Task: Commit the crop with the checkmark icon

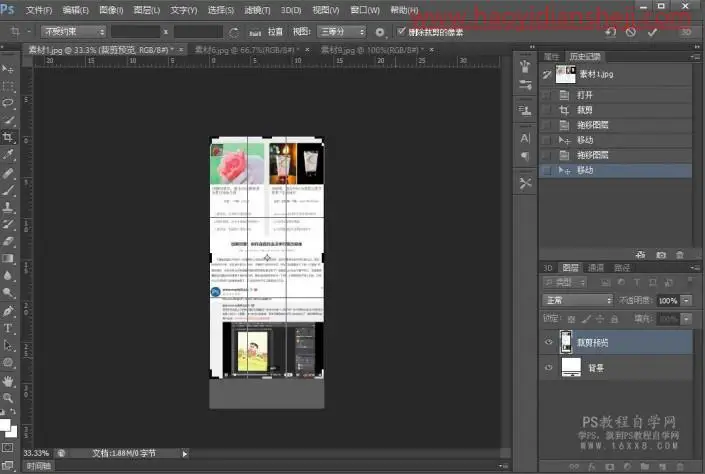Action: pyautogui.click(x=652, y=32)
